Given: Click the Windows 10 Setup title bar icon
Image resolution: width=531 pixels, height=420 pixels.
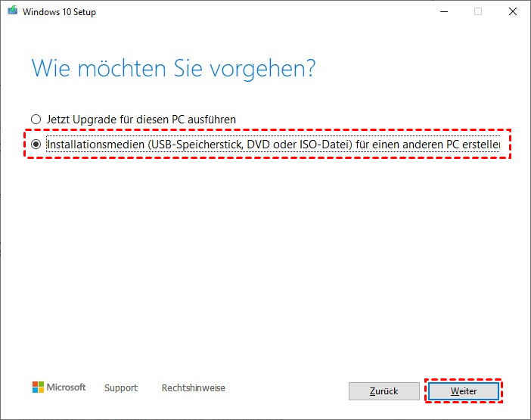Looking at the screenshot, I should (13, 11).
